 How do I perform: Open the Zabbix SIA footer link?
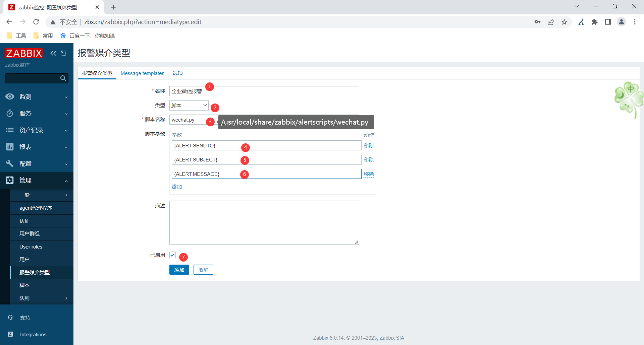click(392, 338)
